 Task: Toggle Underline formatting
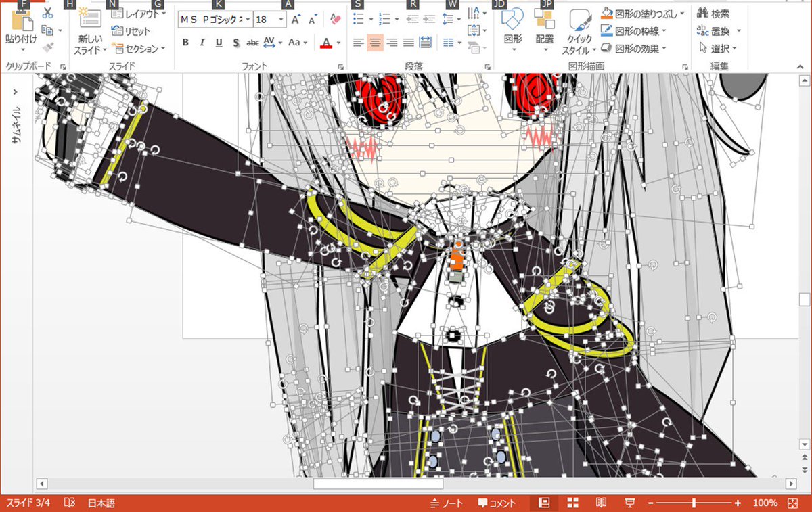point(219,43)
